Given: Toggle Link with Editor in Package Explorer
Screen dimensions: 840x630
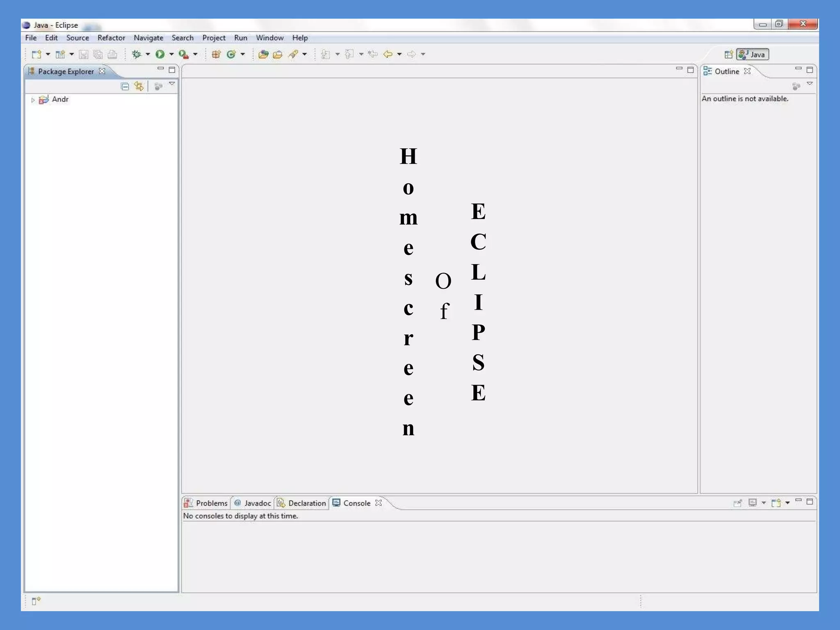Looking at the screenshot, I should (x=139, y=86).
